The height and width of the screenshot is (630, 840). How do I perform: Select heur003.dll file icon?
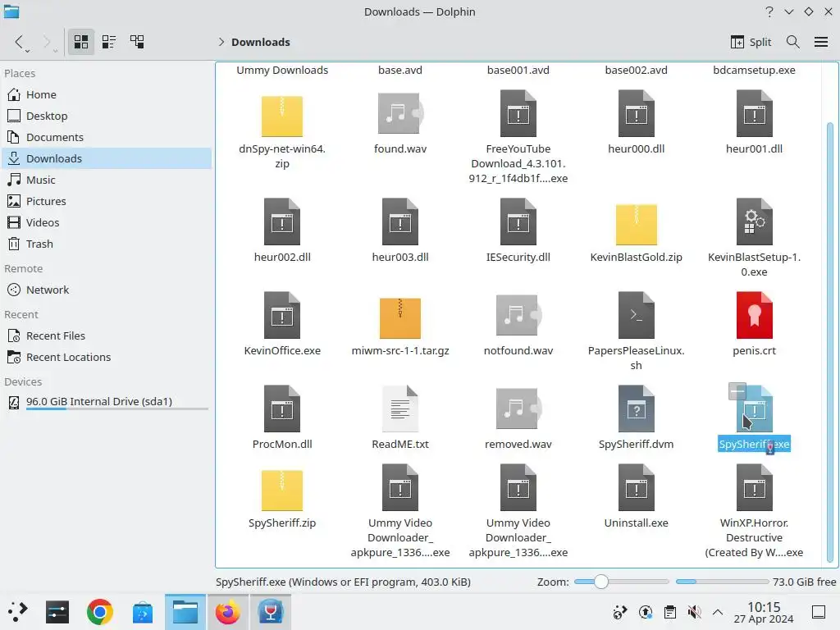[400, 221]
